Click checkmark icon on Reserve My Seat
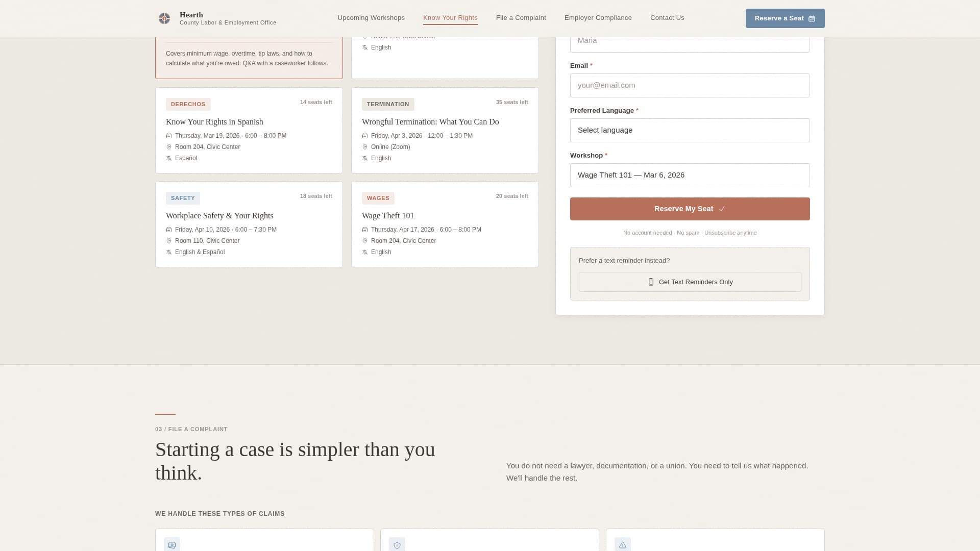 722,209
